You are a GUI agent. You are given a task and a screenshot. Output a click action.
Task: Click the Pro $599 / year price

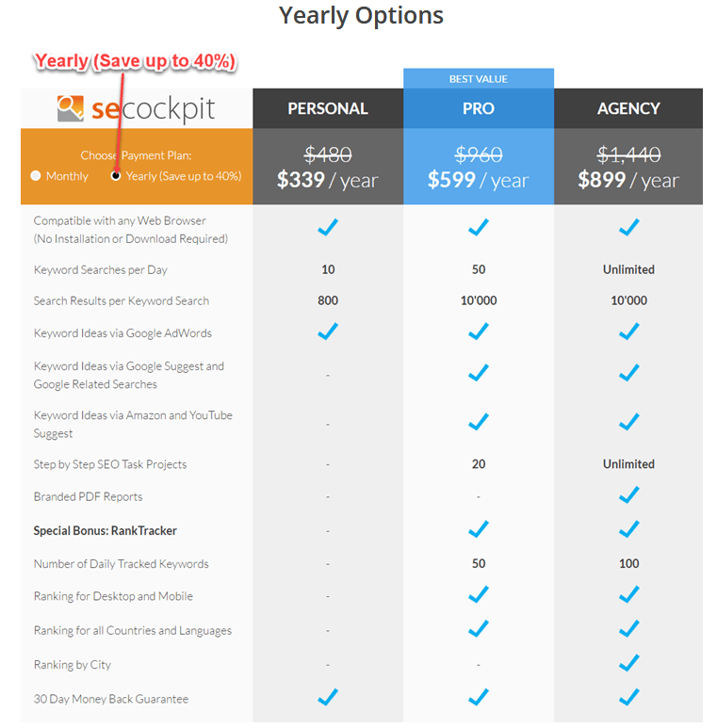click(479, 180)
